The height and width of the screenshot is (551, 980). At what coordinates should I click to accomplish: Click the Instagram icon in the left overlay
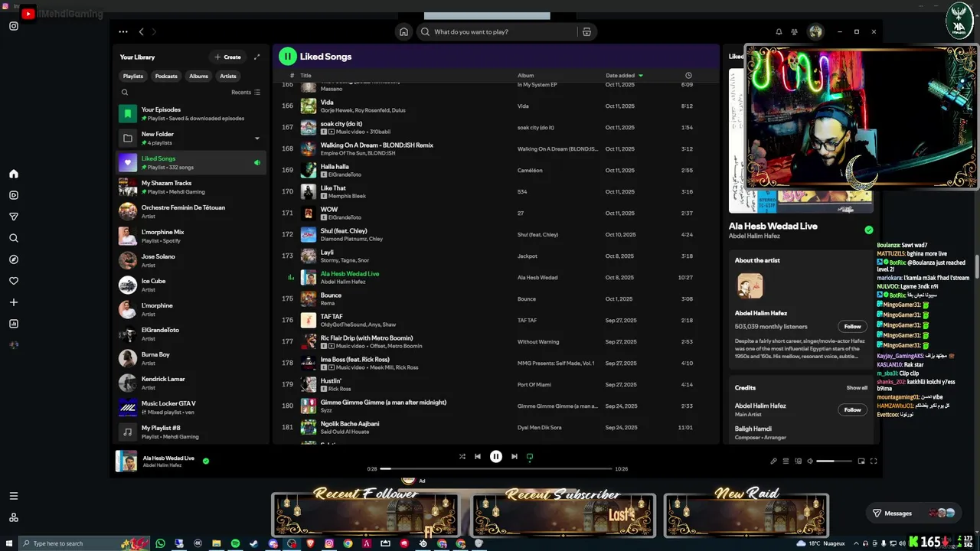point(13,26)
